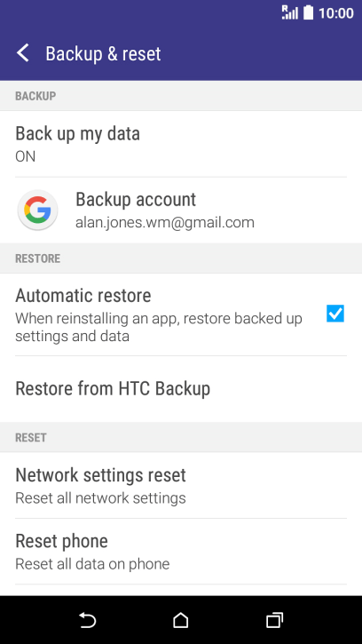The image size is (362, 644).
Task: Tap the RESET section header
Action: click(31, 437)
